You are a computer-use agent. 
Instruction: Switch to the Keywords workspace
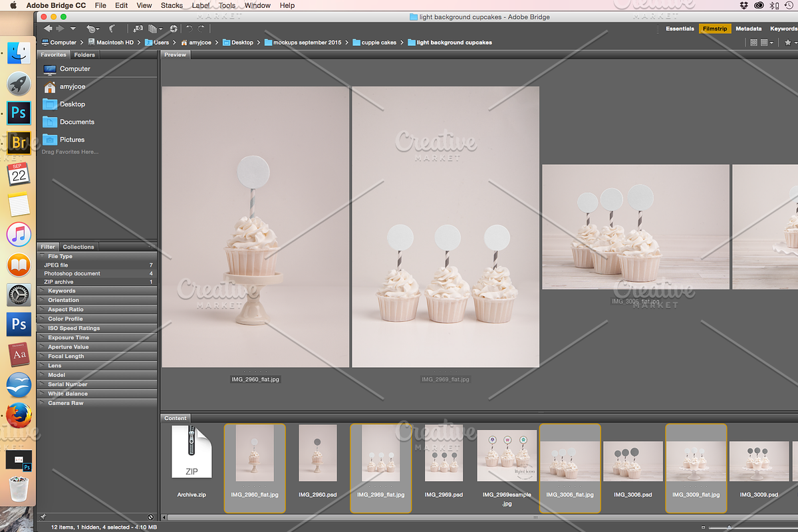[x=783, y=29]
